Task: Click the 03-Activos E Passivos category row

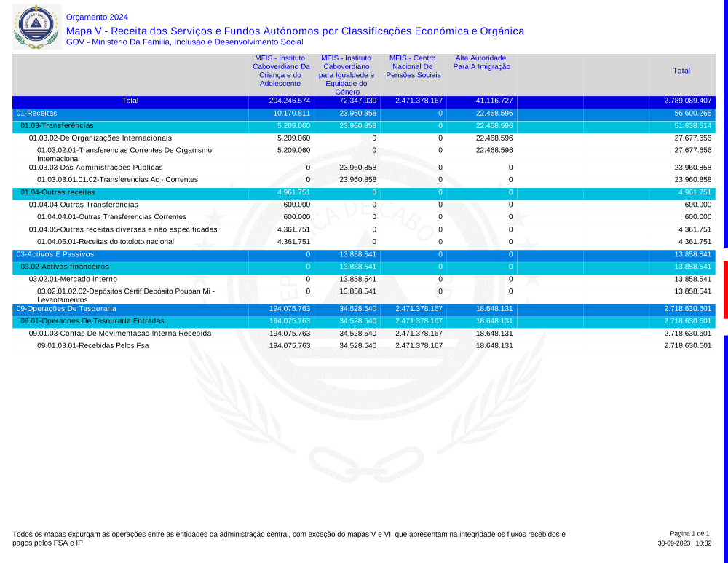Action: click(x=55, y=254)
